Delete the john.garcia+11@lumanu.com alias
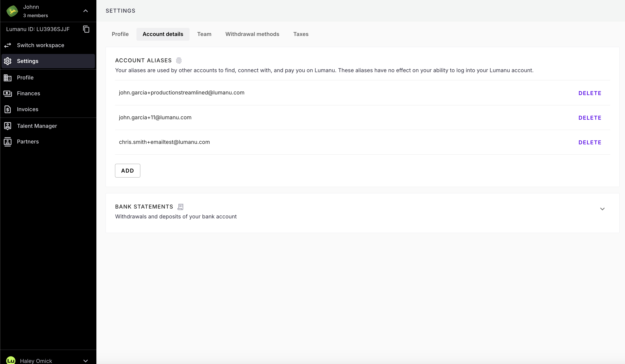Screen dimensions: 625x364 point(589,118)
